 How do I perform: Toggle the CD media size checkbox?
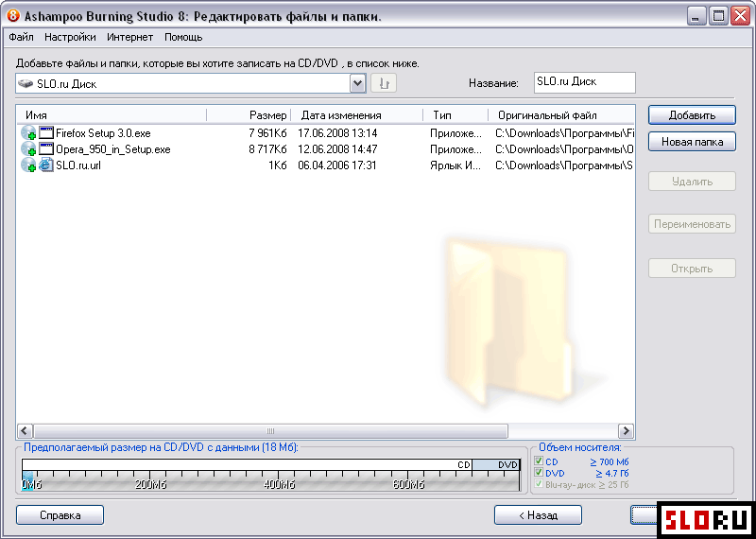click(x=539, y=461)
